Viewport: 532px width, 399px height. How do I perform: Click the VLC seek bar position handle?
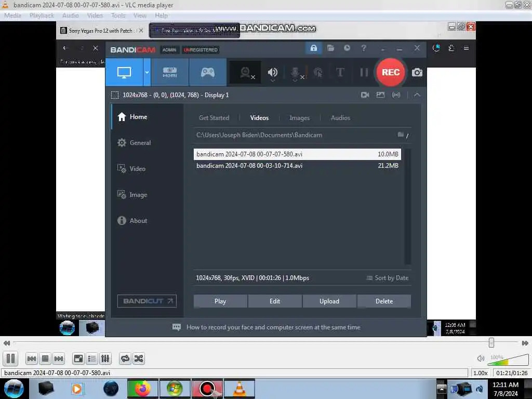point(491,343)
